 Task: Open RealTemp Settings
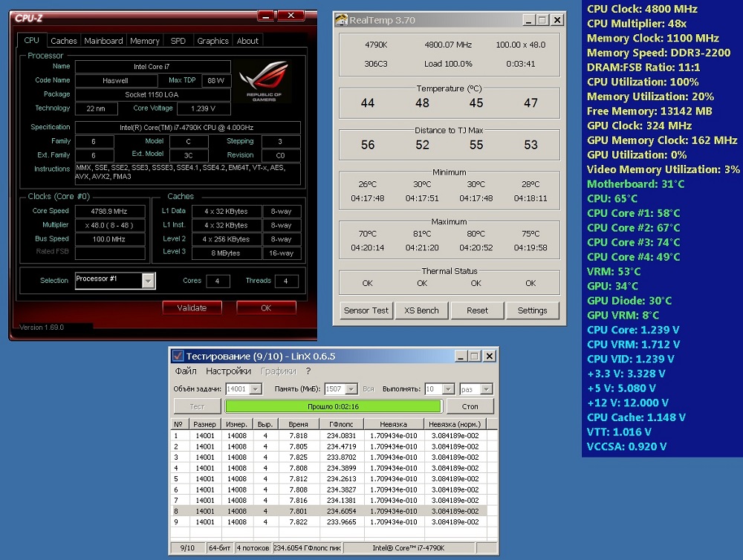pos(532,310)
